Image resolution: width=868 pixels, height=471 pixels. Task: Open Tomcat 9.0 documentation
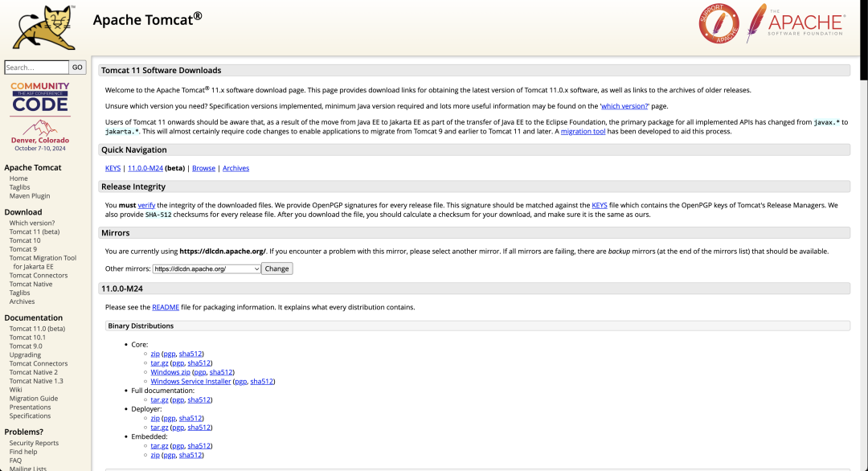coord(26,346)
